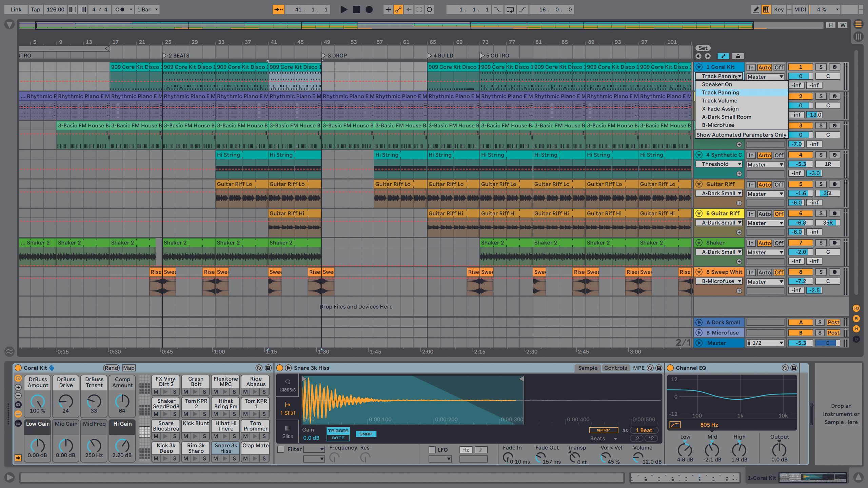Save the Channel EQ preset icon
Screen dimensions: 868x488
tap(794, 368)
